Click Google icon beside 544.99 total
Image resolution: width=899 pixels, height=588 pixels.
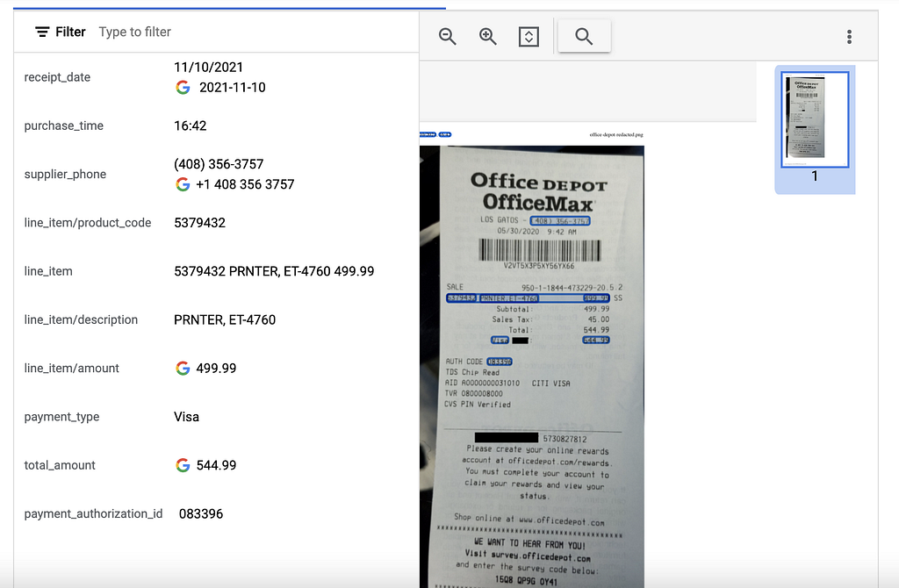coord(183,465)
